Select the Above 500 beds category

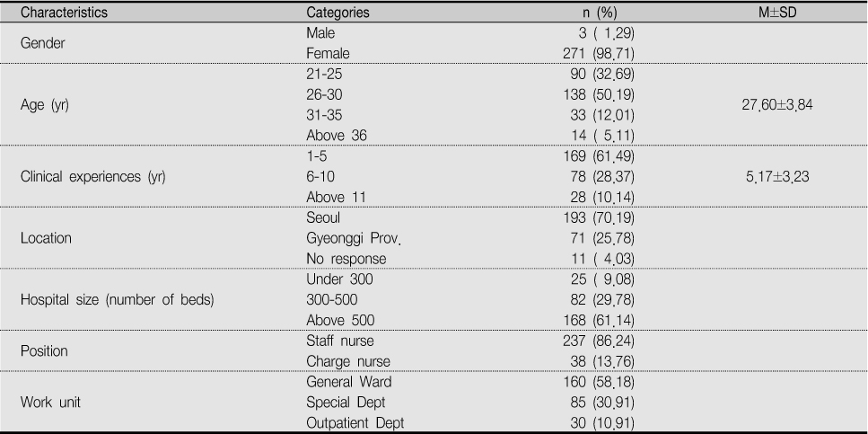coord(340,321)
